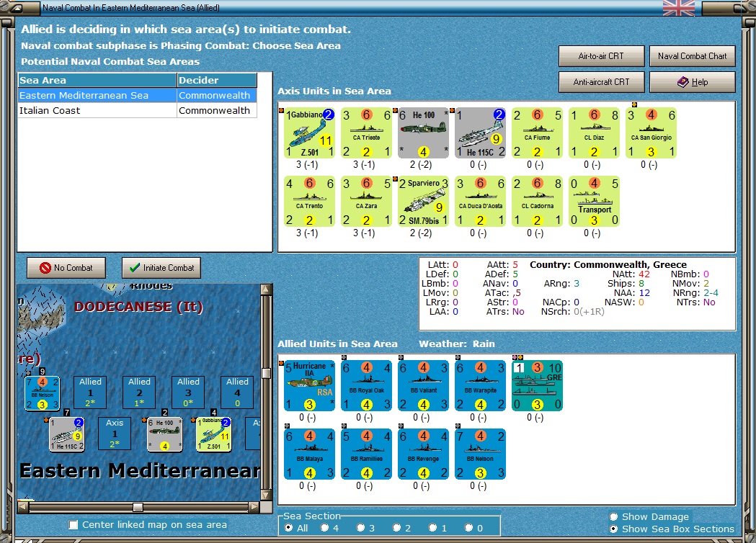Click the CA San Giorgio counter
This screenshot has width=756, height=543.
650,133
